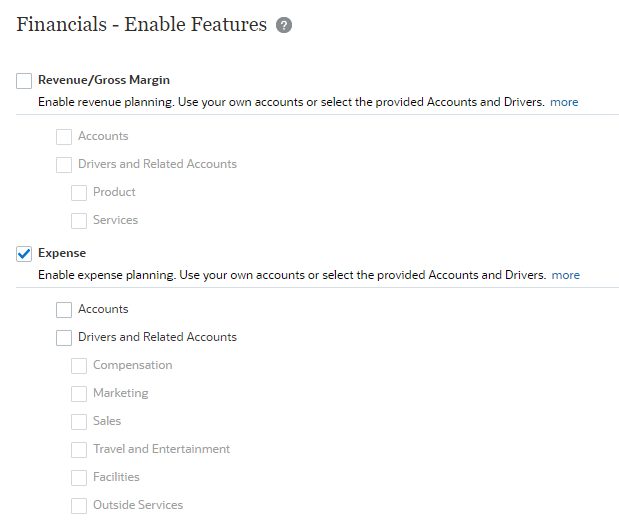Select the Sales checkbox
Viewport: 619px width, 531px height.
click(x=79, y=422)
